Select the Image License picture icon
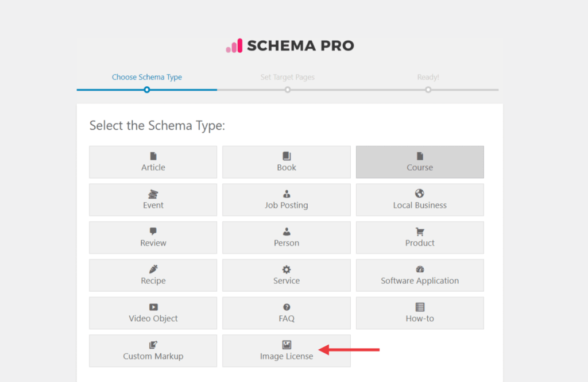The height and width of the screenshot is (382, 588). coord(286,345)
